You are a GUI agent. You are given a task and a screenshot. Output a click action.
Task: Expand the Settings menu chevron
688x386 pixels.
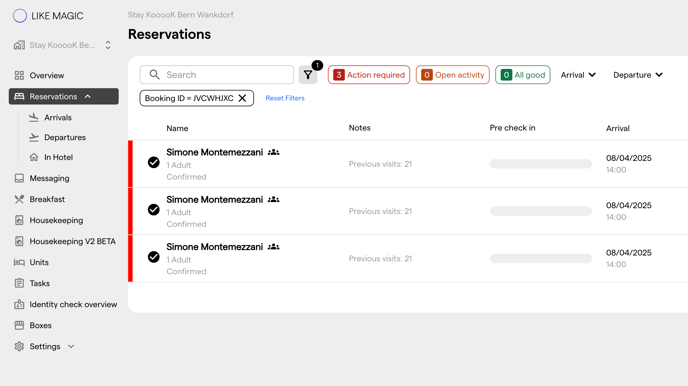(x=71, y=347)
